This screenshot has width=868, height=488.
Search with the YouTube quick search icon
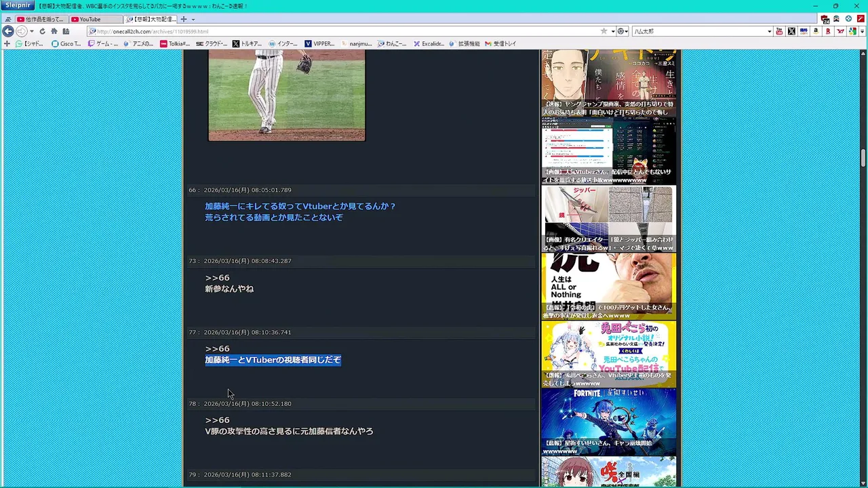779,31
